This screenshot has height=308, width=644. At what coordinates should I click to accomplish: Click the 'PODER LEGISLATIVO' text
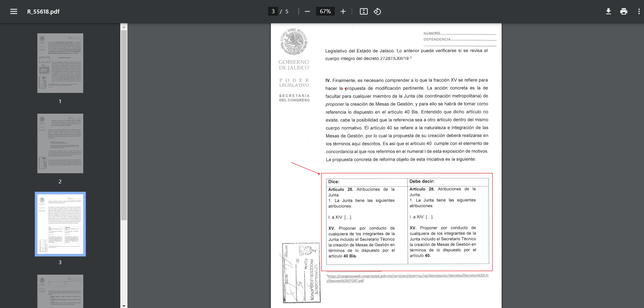tap(294, 83)
